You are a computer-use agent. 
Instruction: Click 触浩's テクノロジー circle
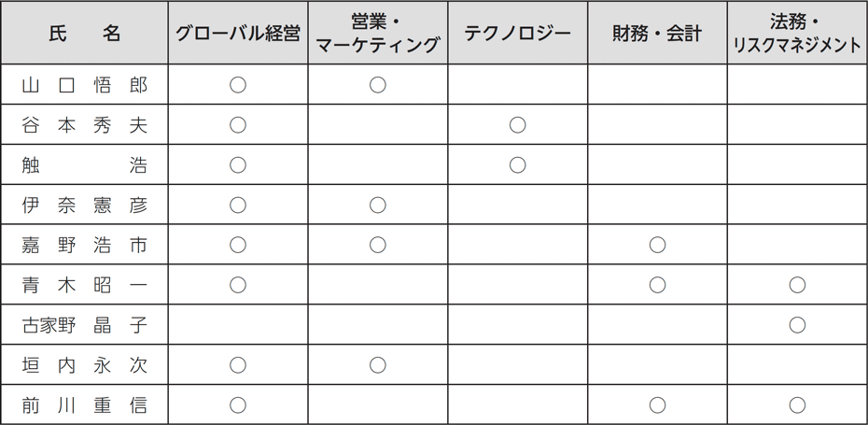518,165
